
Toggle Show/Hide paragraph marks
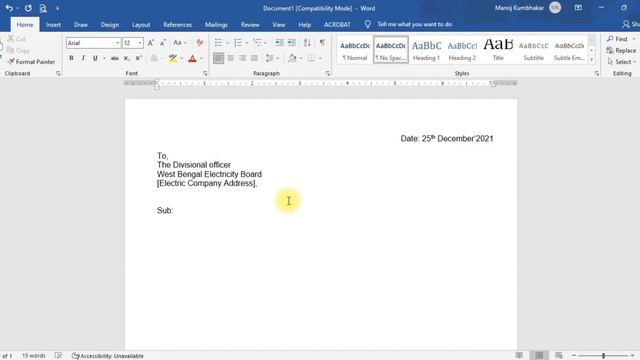[x=322, y=43]
